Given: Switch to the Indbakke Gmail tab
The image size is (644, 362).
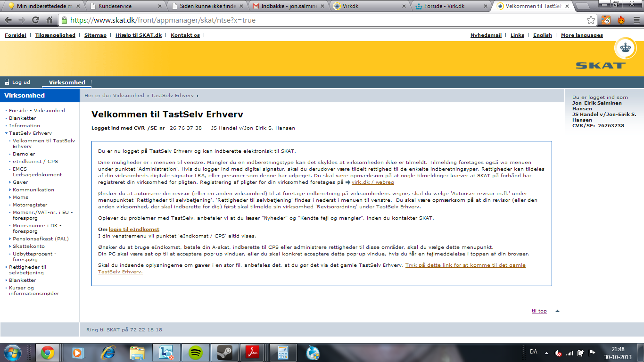Looking at the screenshot, I should pyautogui.click(x=288, y=6).
